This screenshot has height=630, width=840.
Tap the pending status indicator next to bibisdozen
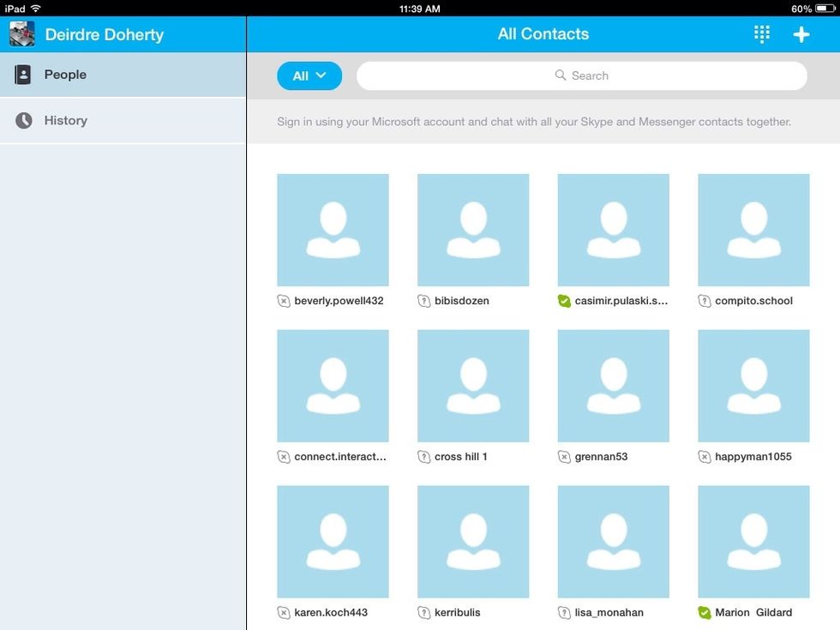(423, 301)
